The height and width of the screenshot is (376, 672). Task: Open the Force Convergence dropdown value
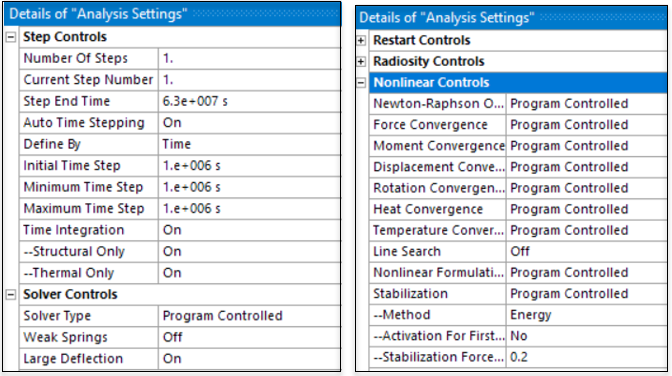(x=586, y=125)
